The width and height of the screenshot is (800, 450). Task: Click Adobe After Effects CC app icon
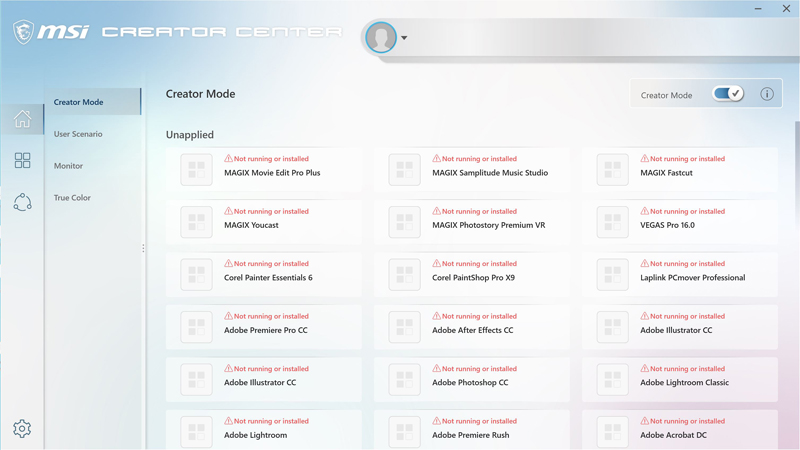tap(405, 327)
